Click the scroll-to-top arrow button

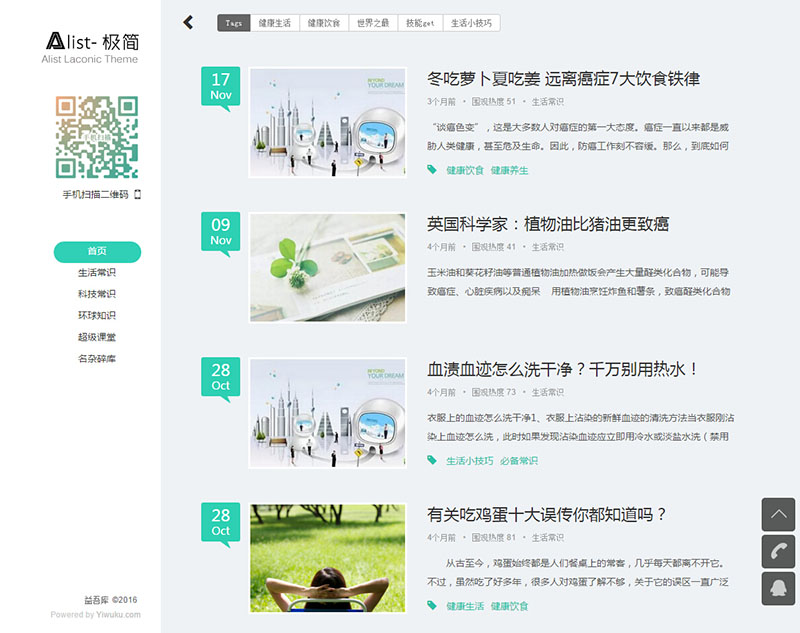point(778,514)
